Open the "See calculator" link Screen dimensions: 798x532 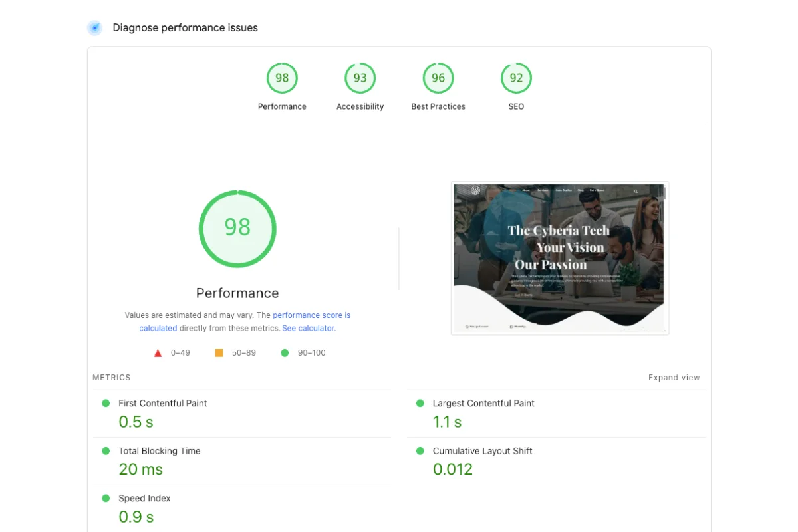309,329
